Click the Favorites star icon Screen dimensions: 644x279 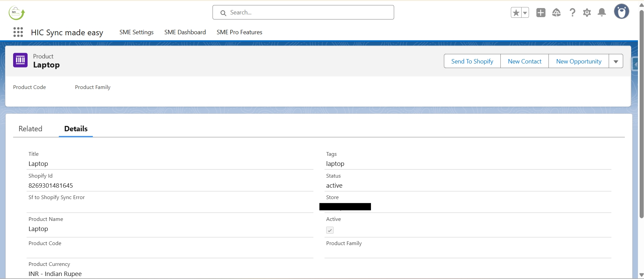pyautogui.click(x=516, y=13)
